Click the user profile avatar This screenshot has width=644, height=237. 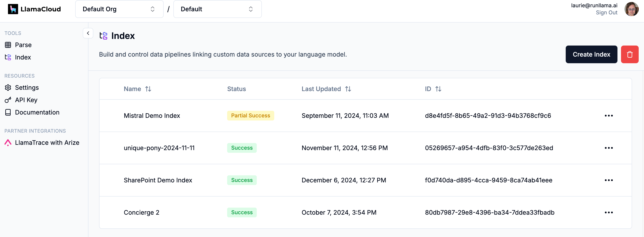(x=631, y=9)
